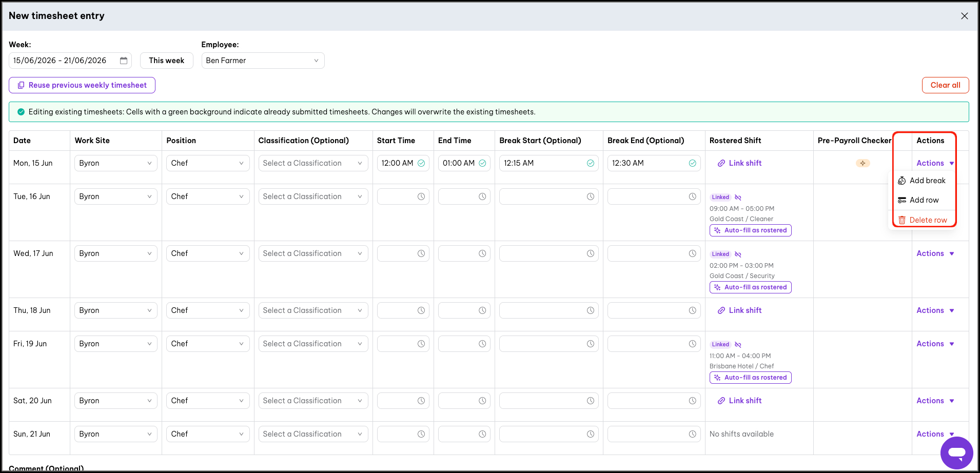
Task: Click Link shift for Thu, 18 Jun
Action: 739,310
